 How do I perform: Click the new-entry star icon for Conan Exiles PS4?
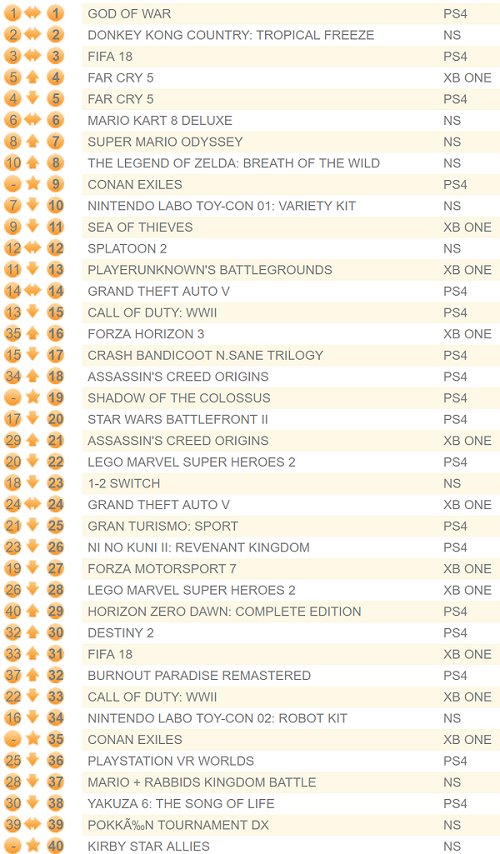click(x=33, y=184)
